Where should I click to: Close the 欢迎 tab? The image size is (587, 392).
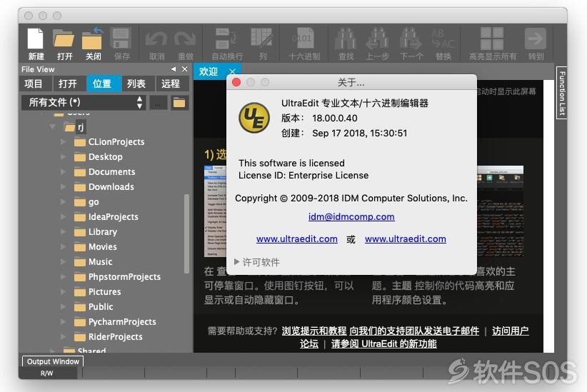point(232,71)
